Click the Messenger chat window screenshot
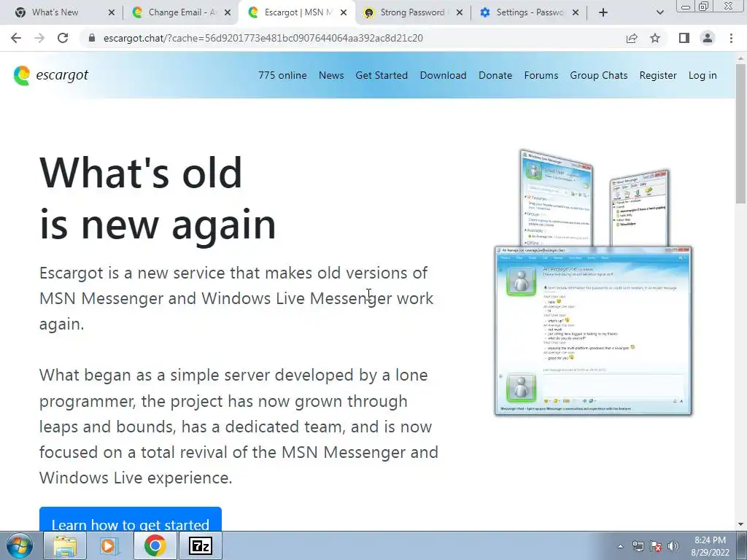747x560 pixels. [x=593, y=331]
